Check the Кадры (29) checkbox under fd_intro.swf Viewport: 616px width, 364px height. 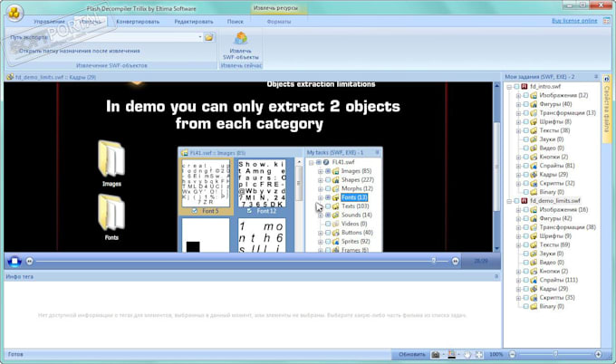point(525,175)
